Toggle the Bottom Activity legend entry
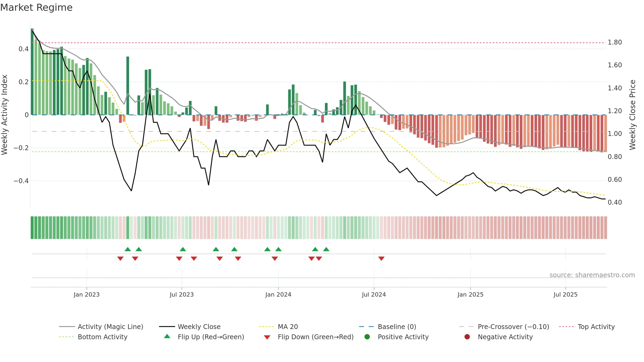This screenshot has height=362, width=644. pos(93,337)
